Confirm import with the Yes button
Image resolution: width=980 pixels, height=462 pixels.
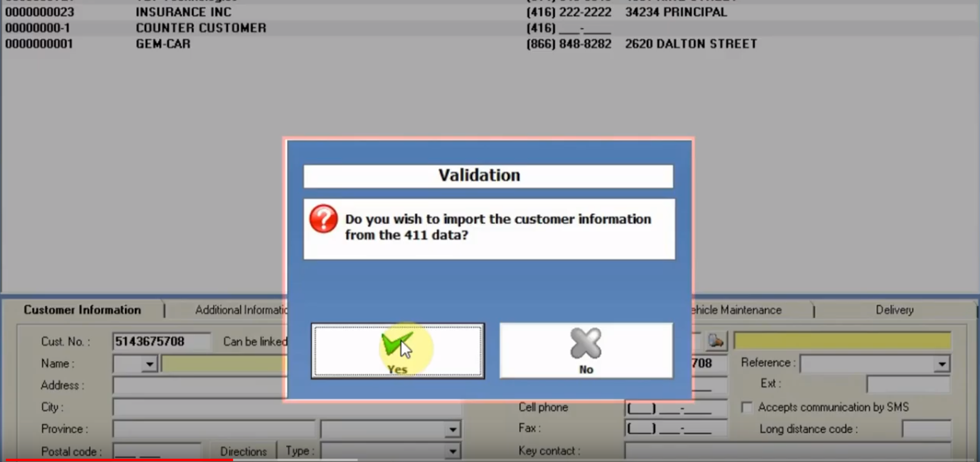point(398,351)
